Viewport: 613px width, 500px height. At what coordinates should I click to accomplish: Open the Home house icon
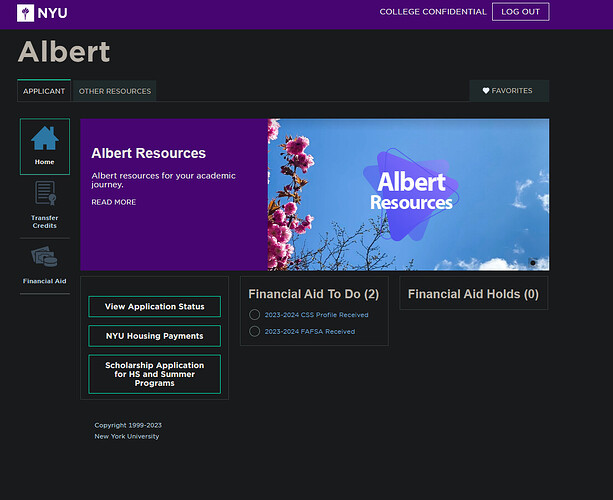tap(45, 138)
